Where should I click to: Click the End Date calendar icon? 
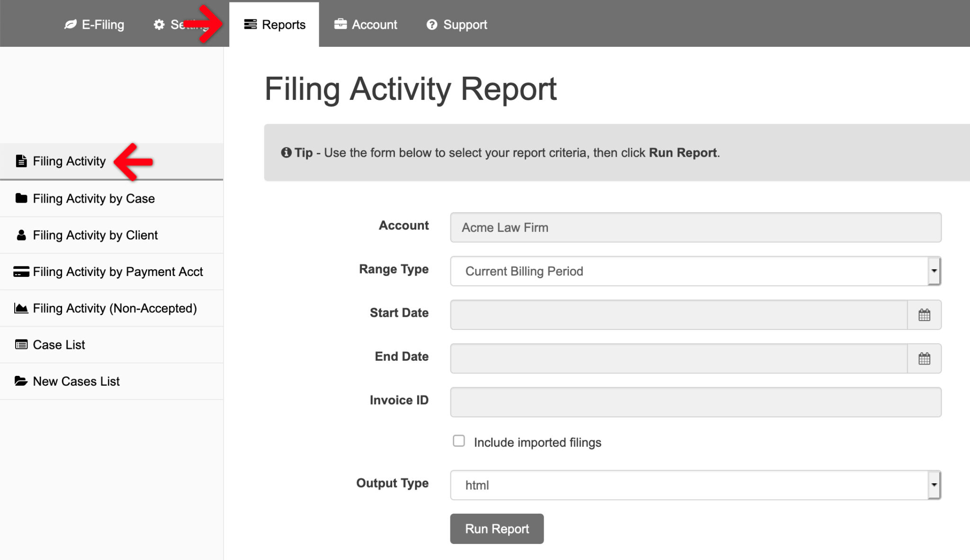925,359
